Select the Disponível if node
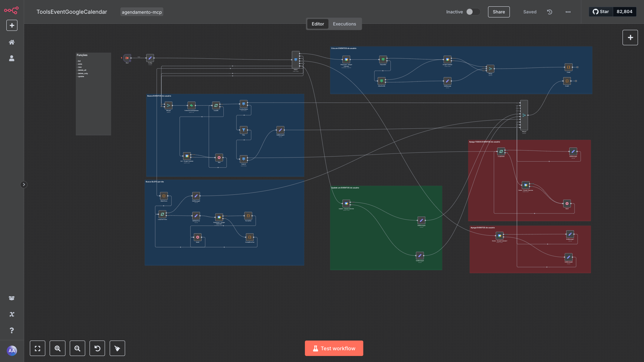The image size is (644, 362). (x=383, y=60)
